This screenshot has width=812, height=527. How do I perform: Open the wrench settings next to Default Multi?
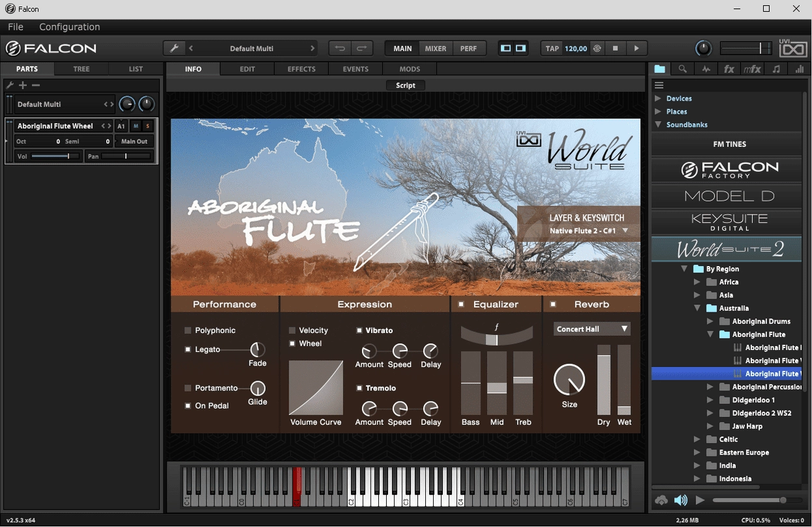(x=174, y=48)
